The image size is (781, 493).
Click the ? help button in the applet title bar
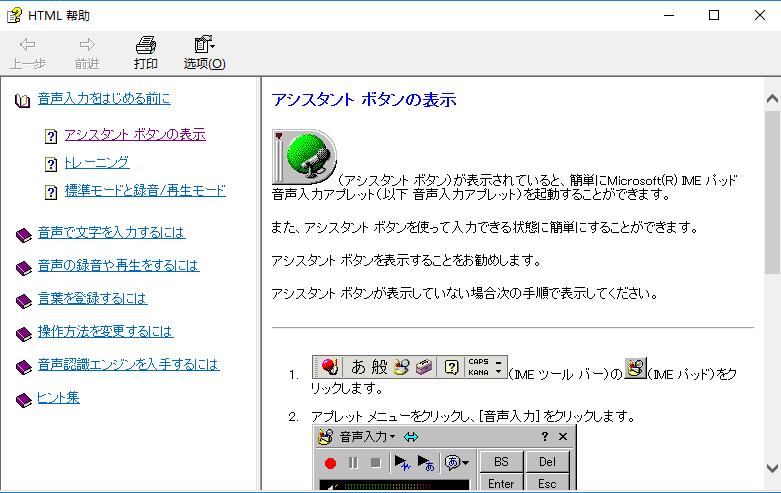coord(544,437)
